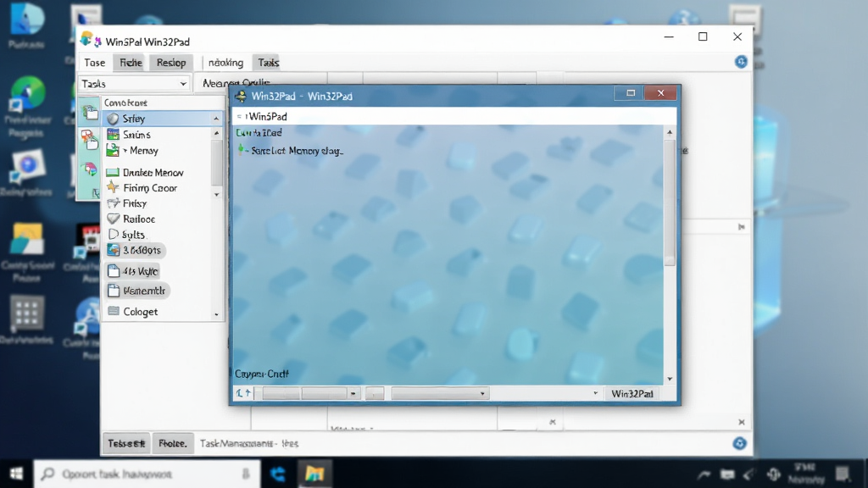Click the inner window vertical scrollbar thumb

click(670, 202)
